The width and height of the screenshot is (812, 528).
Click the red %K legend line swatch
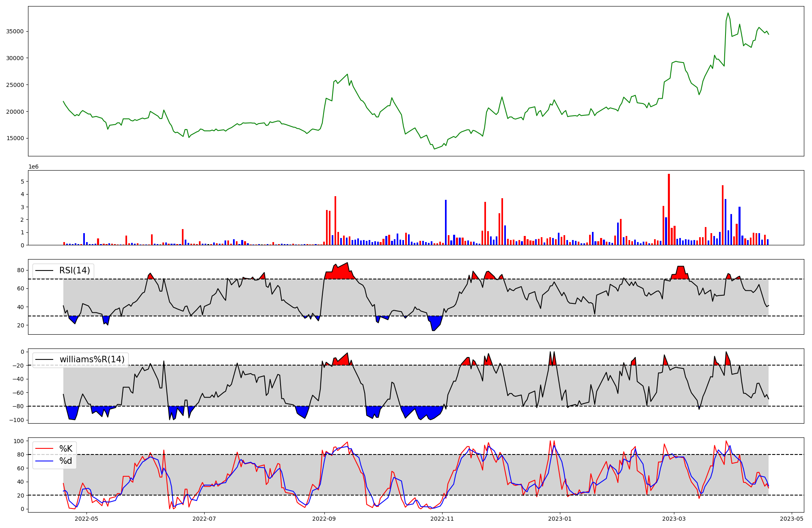45,449
